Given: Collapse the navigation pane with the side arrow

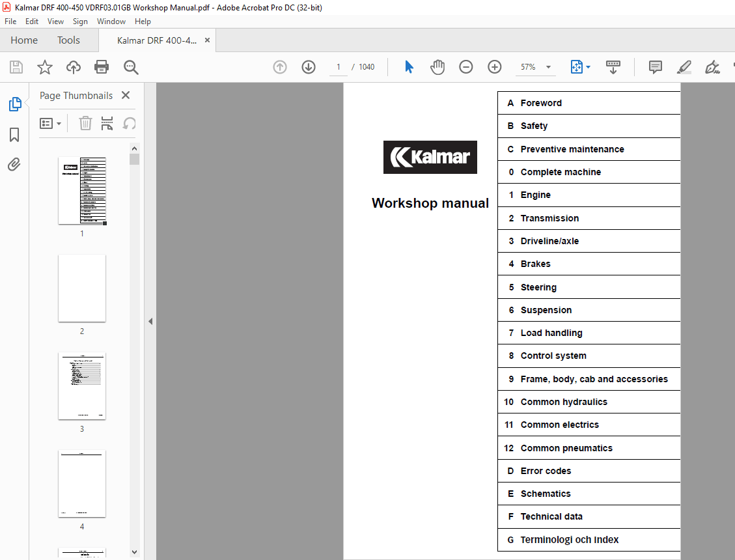Looking at the screenshot, I should (150, 321).
